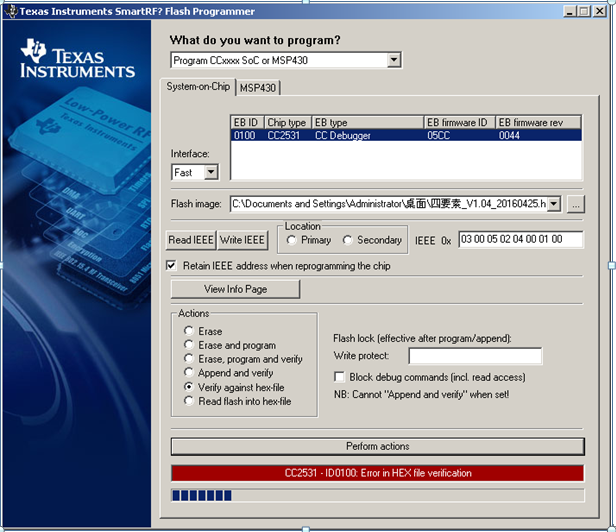Click the Chip type column header
The width and height of the screenshot is (616, 532).
pyautogui.click(x=288, y=123)
